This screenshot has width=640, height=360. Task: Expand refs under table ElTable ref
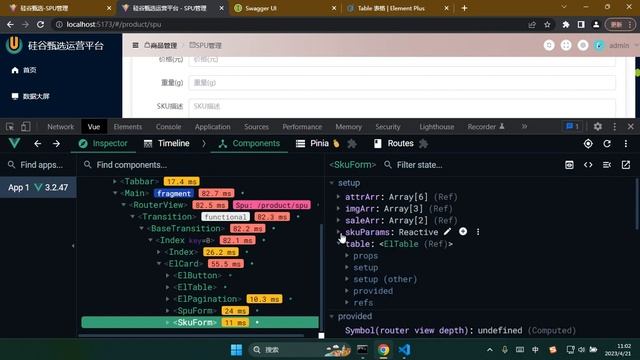pyautogui.click(x=347, y=303)
